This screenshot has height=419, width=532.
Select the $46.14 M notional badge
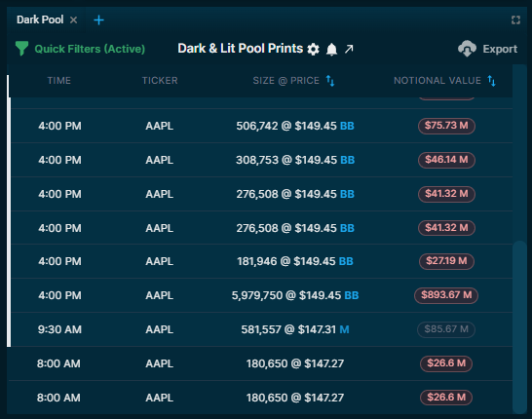446,160
